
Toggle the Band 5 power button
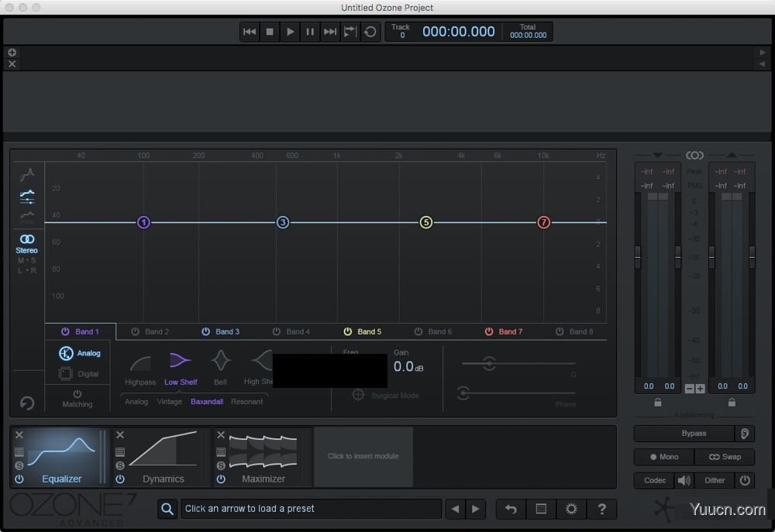(x=347, y=331)
